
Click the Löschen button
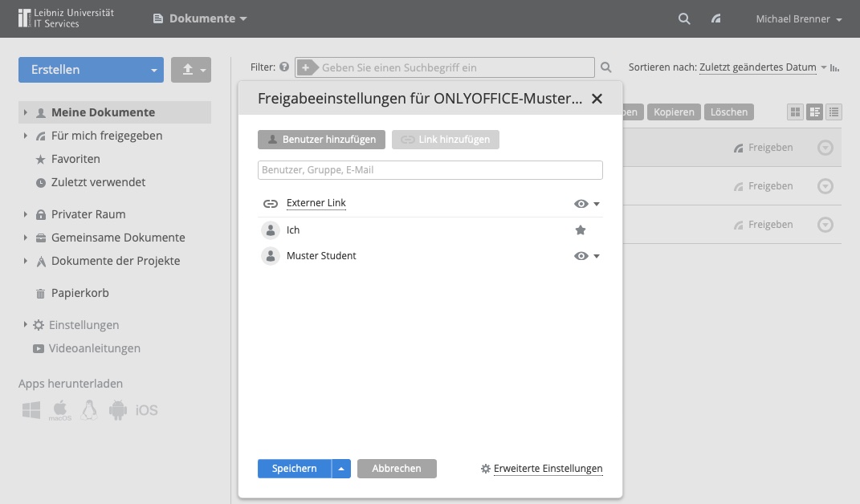click(x=729, y=112)
